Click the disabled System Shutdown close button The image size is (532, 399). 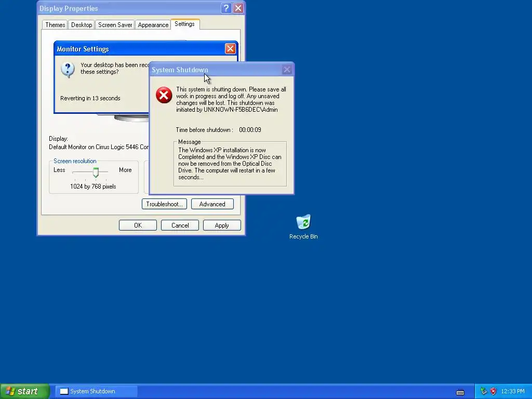pyautogui.click(x=287, y=70)
